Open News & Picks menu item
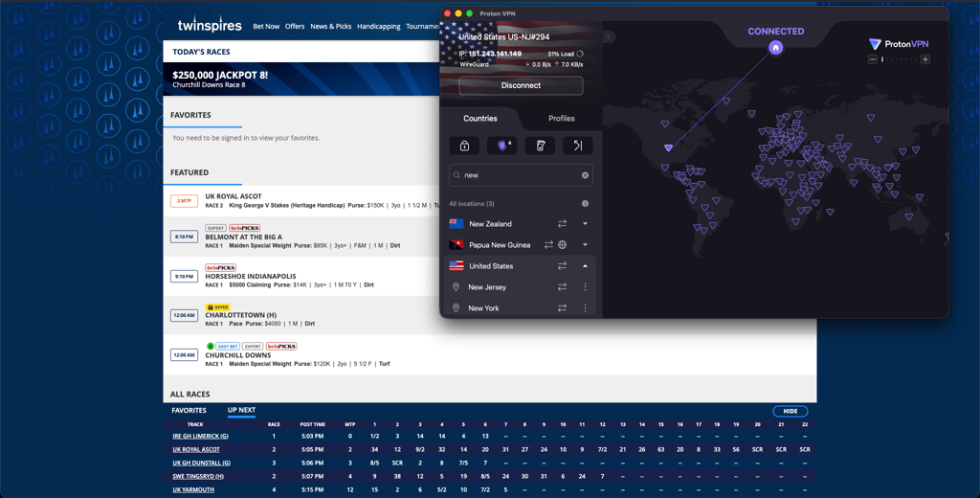The height and width of the screenshot is (498, 980). pos(330,26)
